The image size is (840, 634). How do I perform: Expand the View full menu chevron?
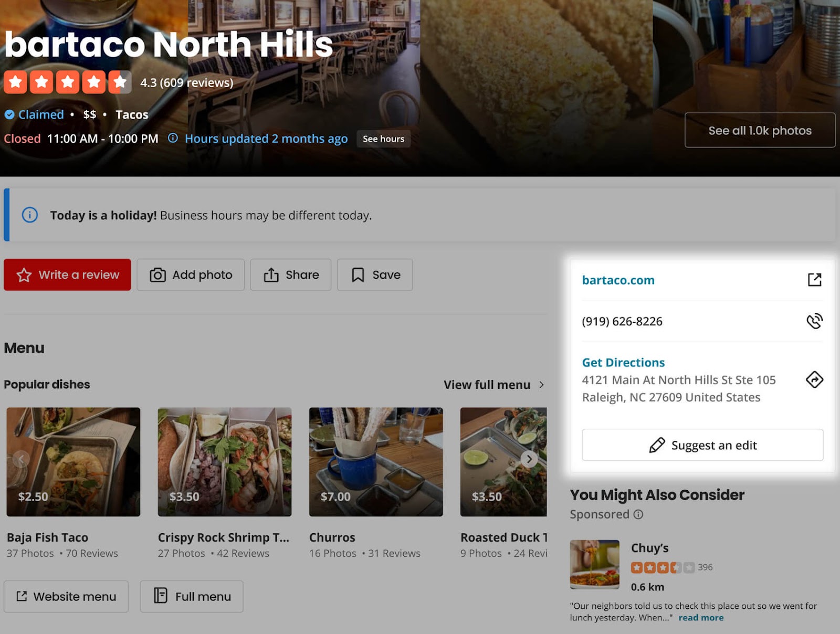click(541, 385)
